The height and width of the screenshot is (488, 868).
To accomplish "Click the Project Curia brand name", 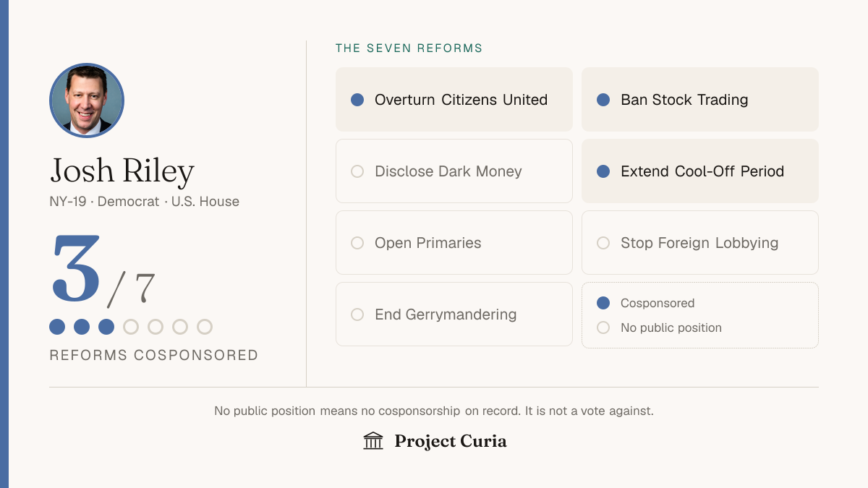I will (451, 441).
